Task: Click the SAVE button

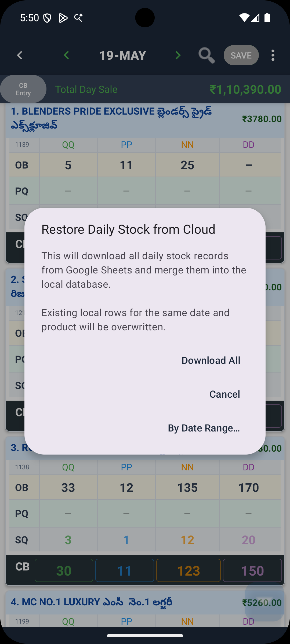Action: [241, 55]
